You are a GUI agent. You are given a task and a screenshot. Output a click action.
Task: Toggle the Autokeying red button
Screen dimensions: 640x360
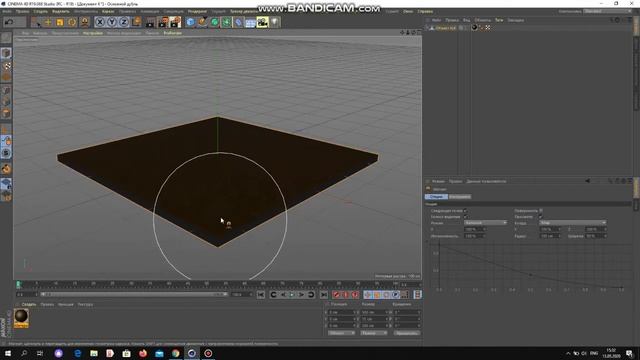coord(345,295)
